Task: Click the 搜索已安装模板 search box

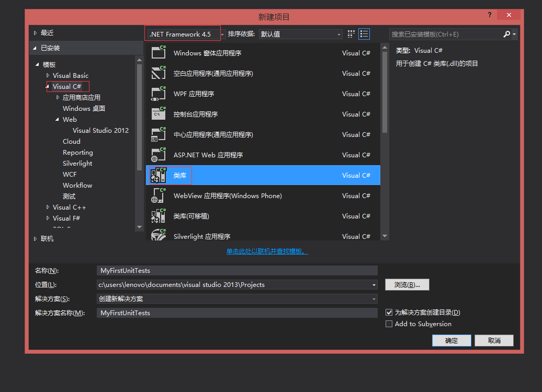Action: click(x=446, y=34)
